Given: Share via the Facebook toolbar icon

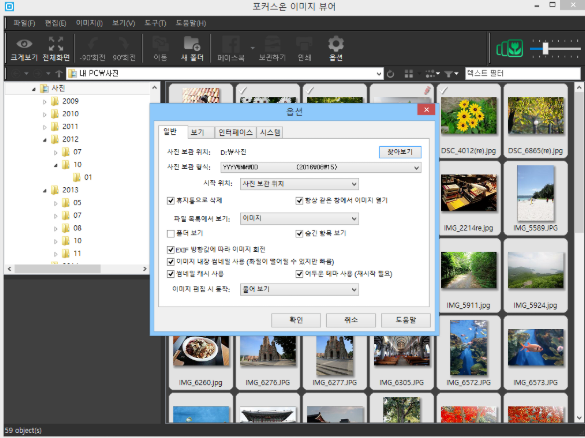Looking at the screenshot, I should coord(231,44).
